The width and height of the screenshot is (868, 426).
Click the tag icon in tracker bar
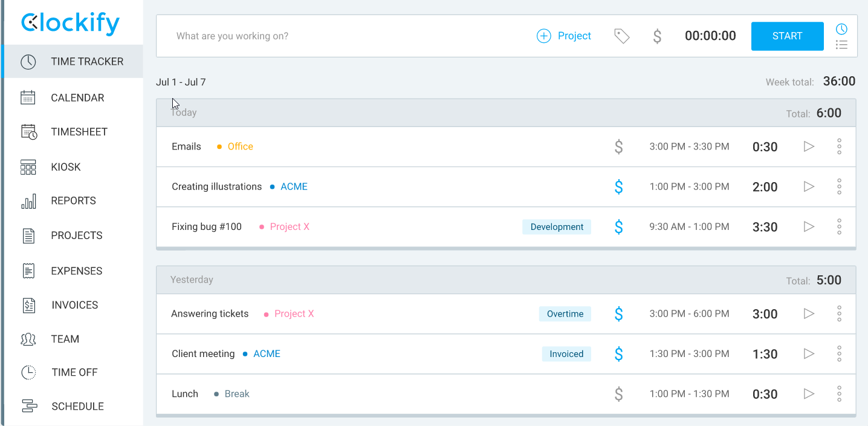[x=621, y=36]
